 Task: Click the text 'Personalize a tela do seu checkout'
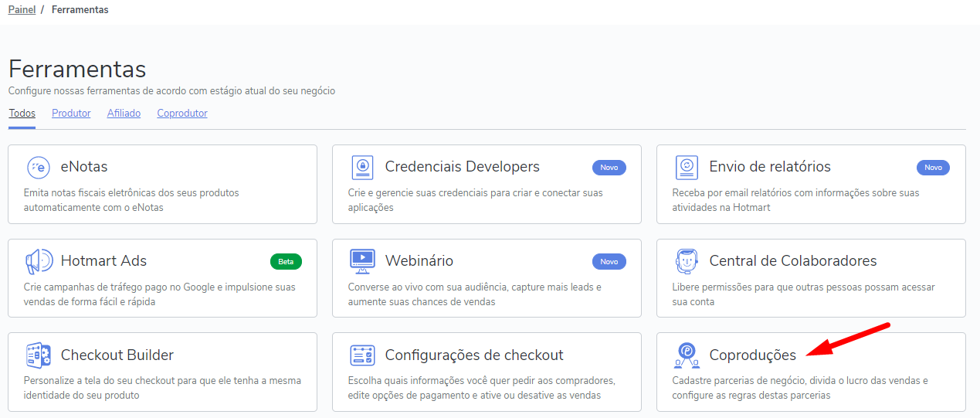click(x=100, y=381)
